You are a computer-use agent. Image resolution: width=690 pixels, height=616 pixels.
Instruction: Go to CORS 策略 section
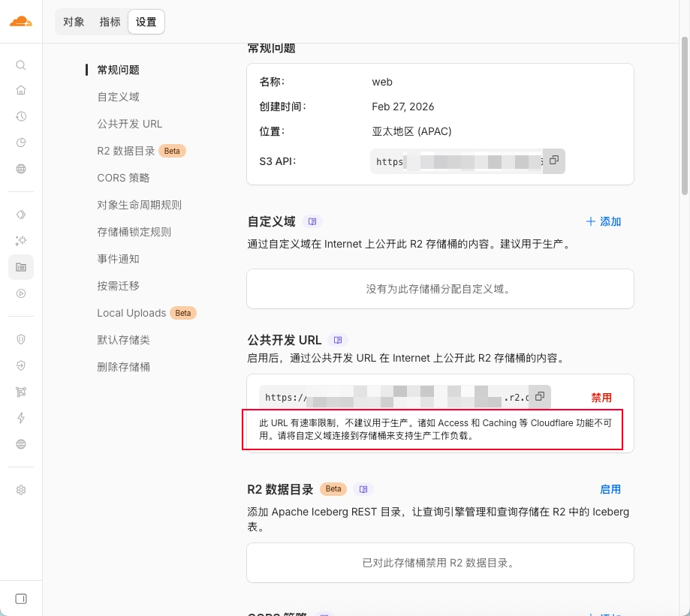[x=123, y=178]
